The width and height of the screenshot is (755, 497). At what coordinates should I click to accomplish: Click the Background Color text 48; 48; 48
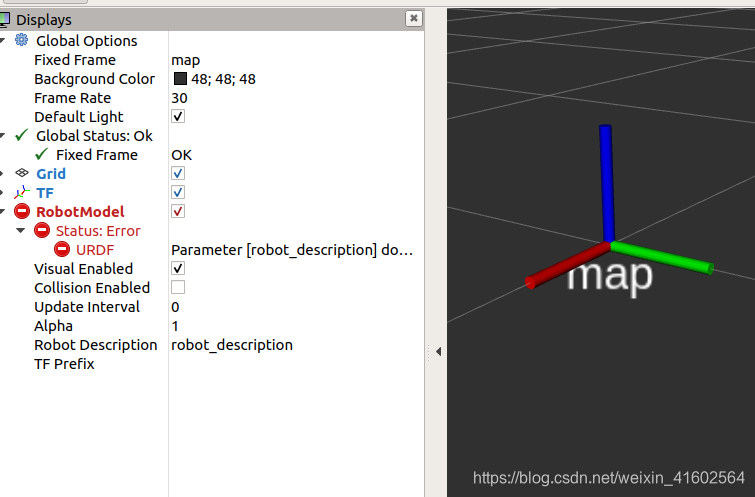[223, 79]
